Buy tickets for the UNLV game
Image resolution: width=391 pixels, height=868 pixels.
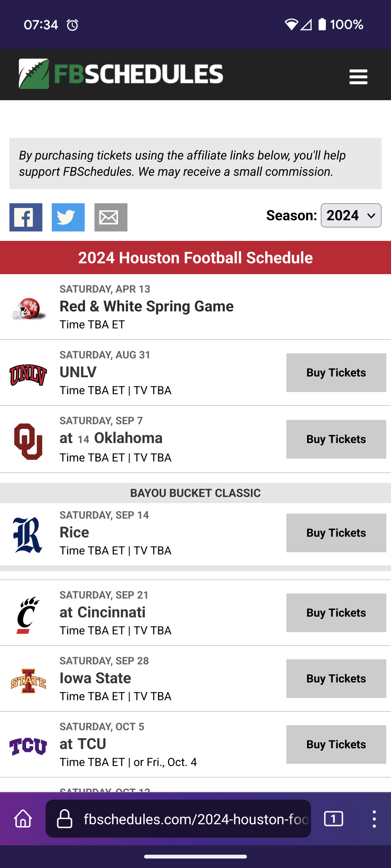[x=336, y=373]
